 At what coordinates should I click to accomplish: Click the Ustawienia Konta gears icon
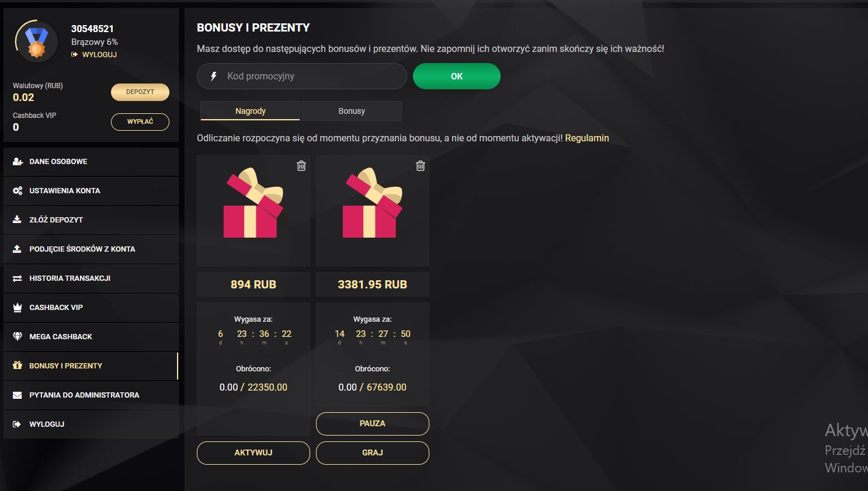point(18,191)
